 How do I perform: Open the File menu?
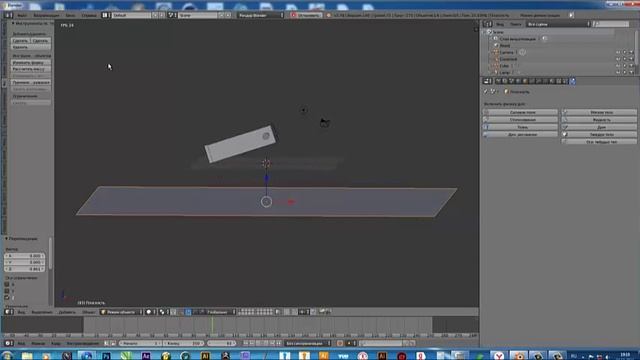click(21, 15)
